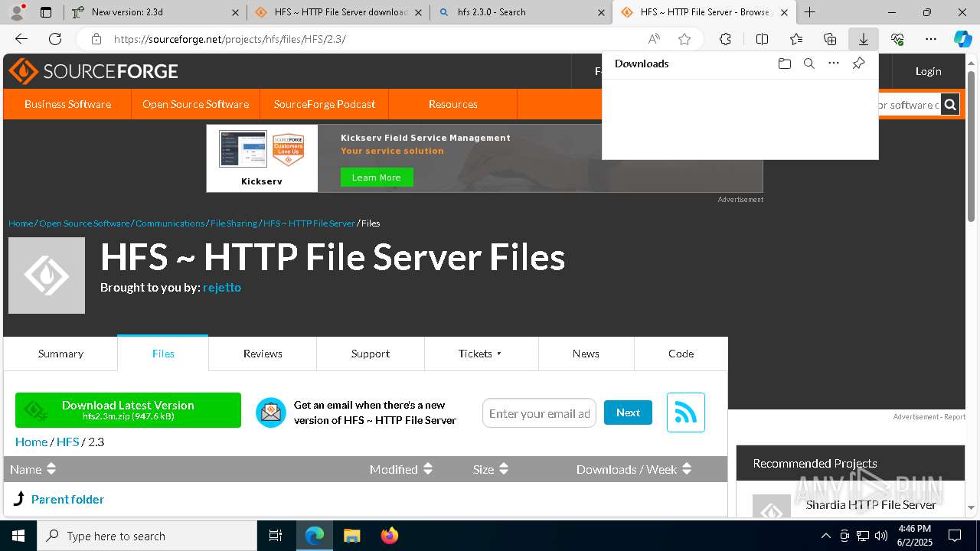This screenshot has height=551, width=980.
Task: Click HFS project placeholder logo
Action: [x=47, y=275]
